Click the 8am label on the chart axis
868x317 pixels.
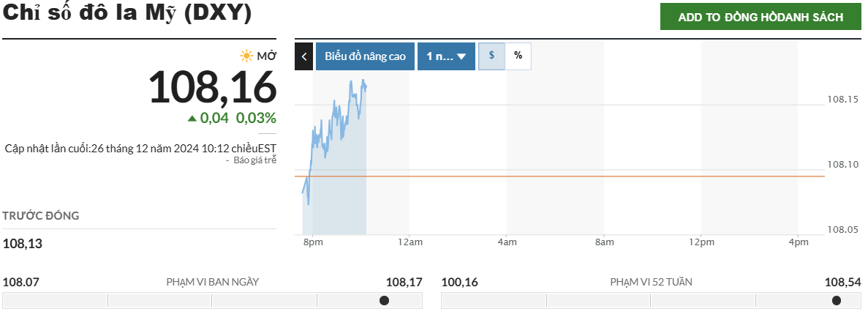point(604,242)
